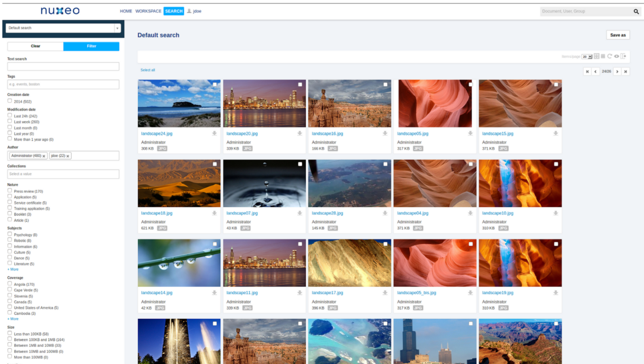This screenshot has height=364, width=644.
Task: Open the landscape19.jpg thumbnail image
Action: coord(520,263)
